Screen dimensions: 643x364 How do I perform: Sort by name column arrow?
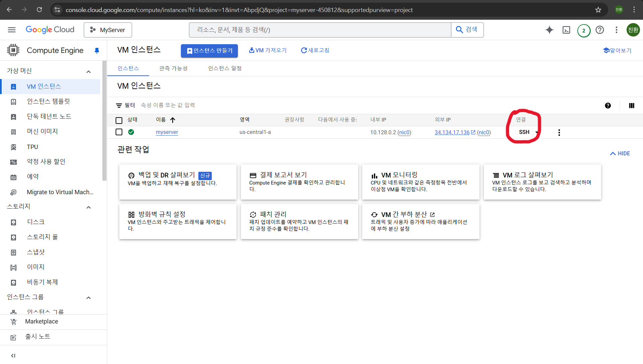click(173, 120)
